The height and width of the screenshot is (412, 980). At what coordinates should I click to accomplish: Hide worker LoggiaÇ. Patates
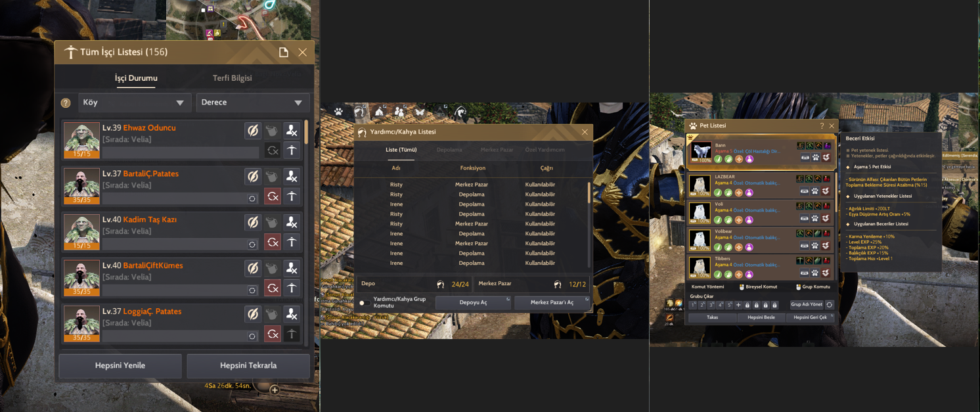click(253, 314)
